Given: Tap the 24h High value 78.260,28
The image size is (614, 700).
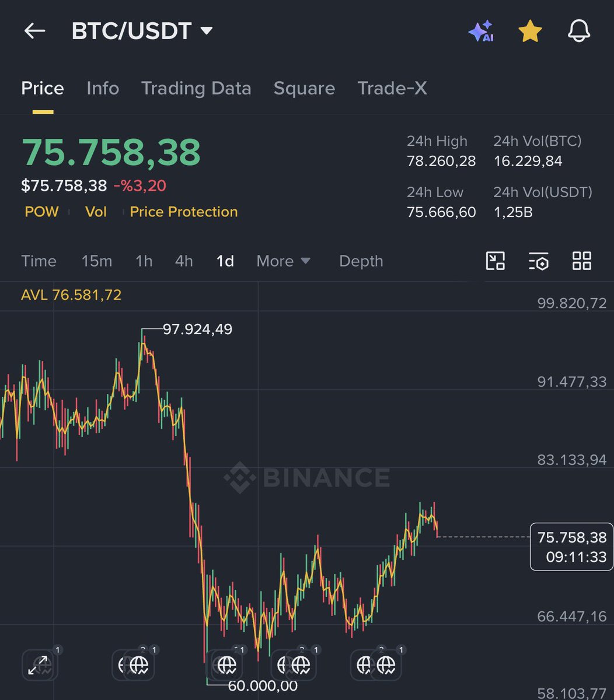Looking at the screenshot, I should pos(441,161).
